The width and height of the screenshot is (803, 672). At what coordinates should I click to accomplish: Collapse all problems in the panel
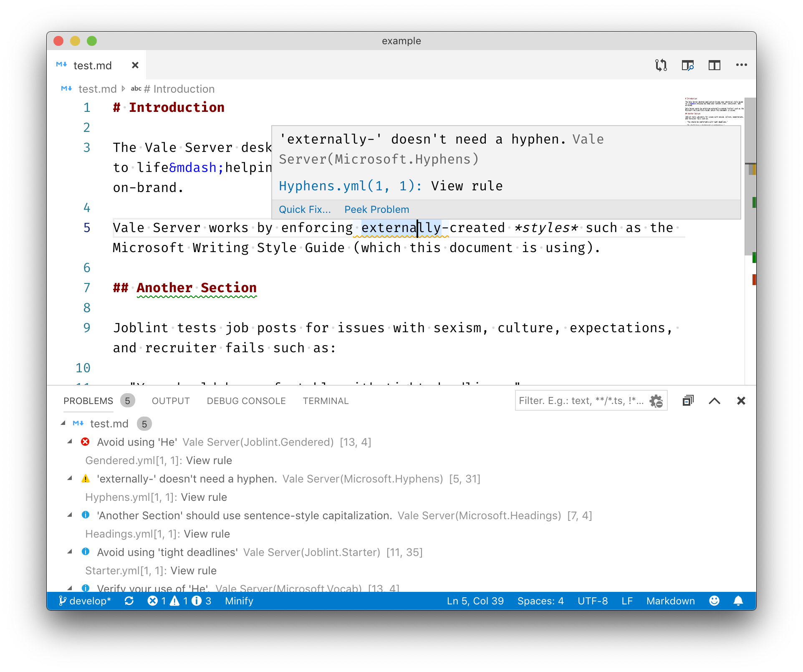(x=688, y=401)
